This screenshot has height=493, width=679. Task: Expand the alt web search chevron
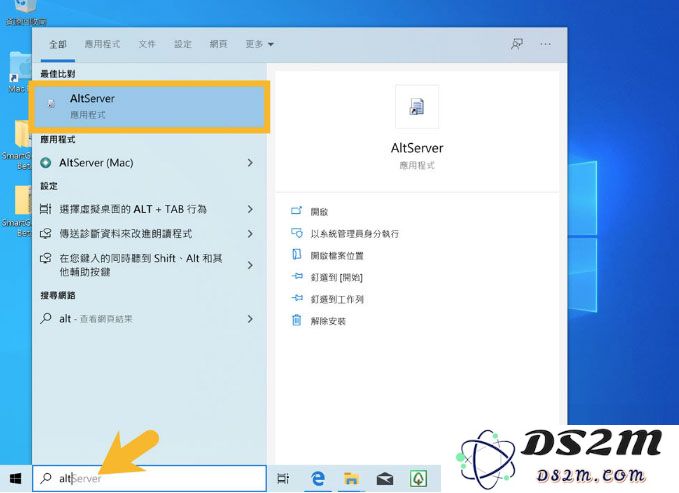pyautogui.click(x=250, y=319)
